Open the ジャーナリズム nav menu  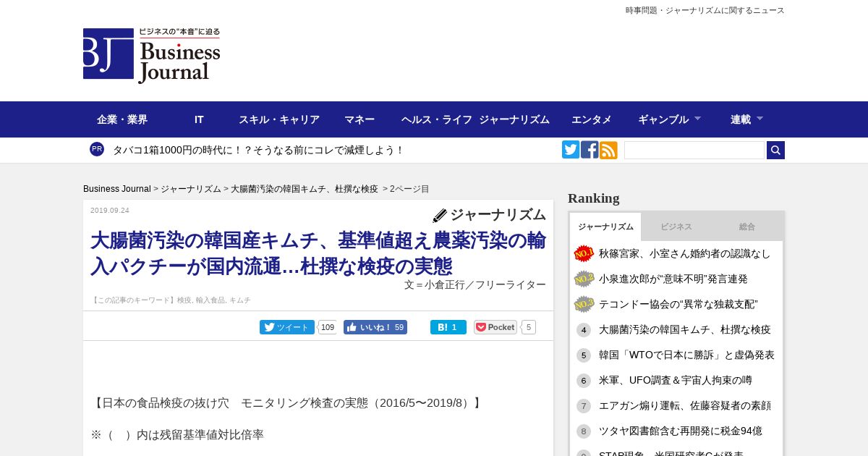point(514,119)
